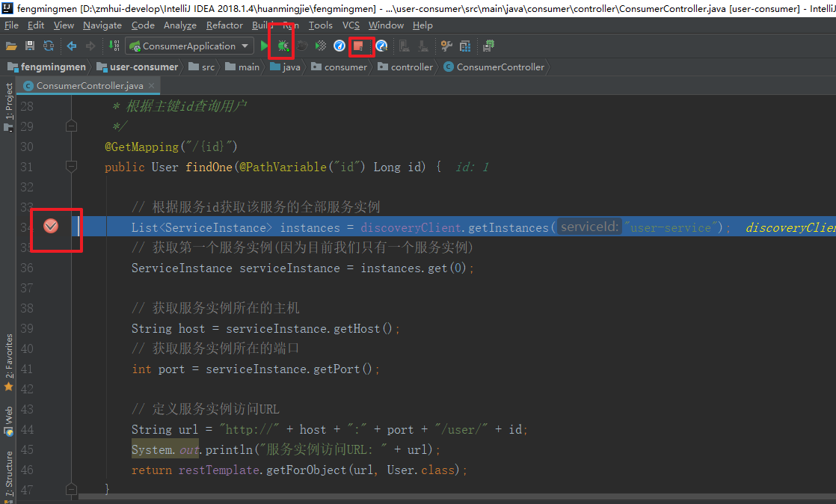Open the File menu
836x504 pixels.
tap(11, 25)
